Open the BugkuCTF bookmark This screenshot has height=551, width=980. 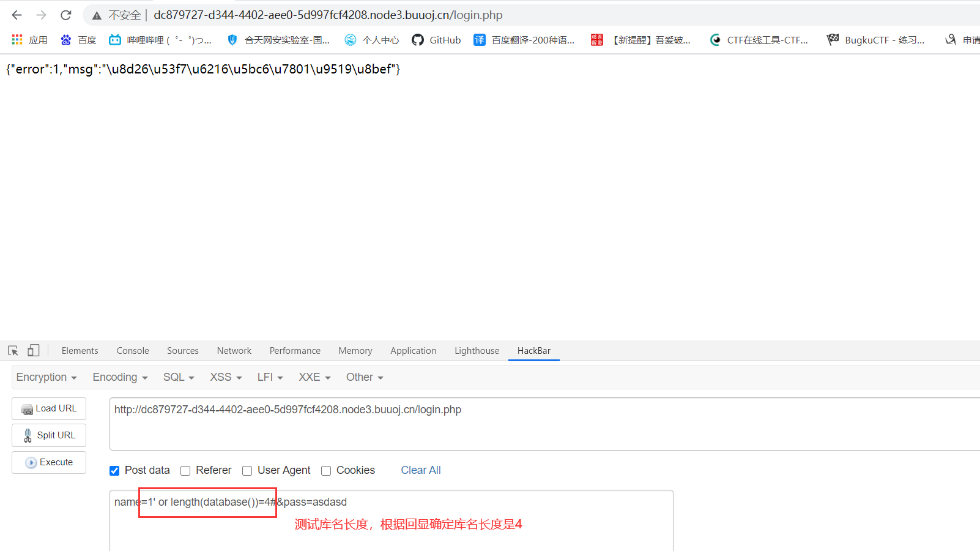[x=875, y=40]
